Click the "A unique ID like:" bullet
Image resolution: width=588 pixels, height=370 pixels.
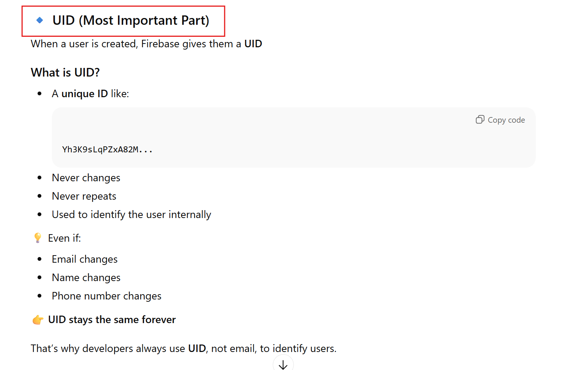[90, 94]
